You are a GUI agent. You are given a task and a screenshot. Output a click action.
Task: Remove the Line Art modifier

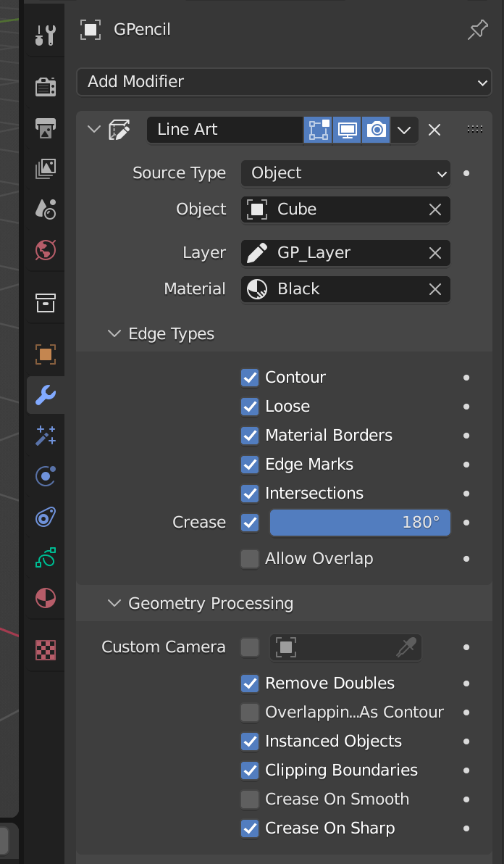click(x=434, y=130)
